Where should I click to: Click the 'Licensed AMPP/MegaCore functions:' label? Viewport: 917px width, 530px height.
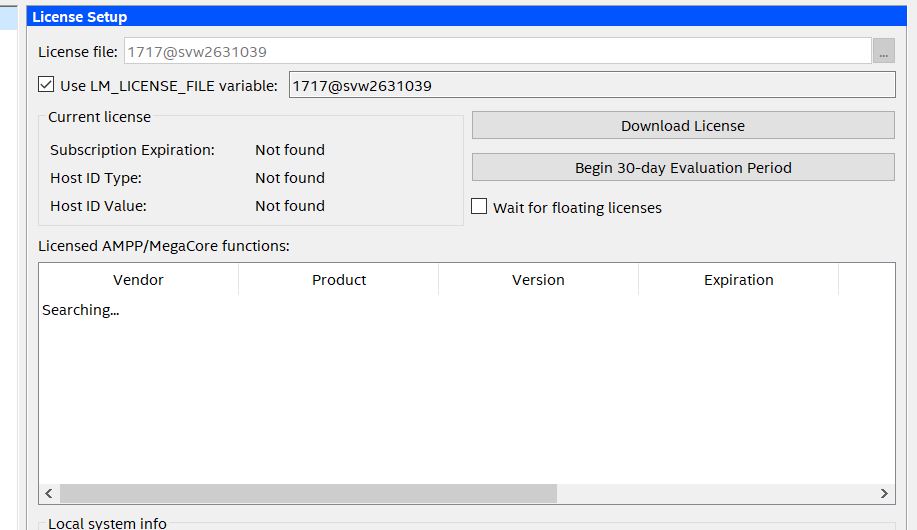[x=164, y=246]
